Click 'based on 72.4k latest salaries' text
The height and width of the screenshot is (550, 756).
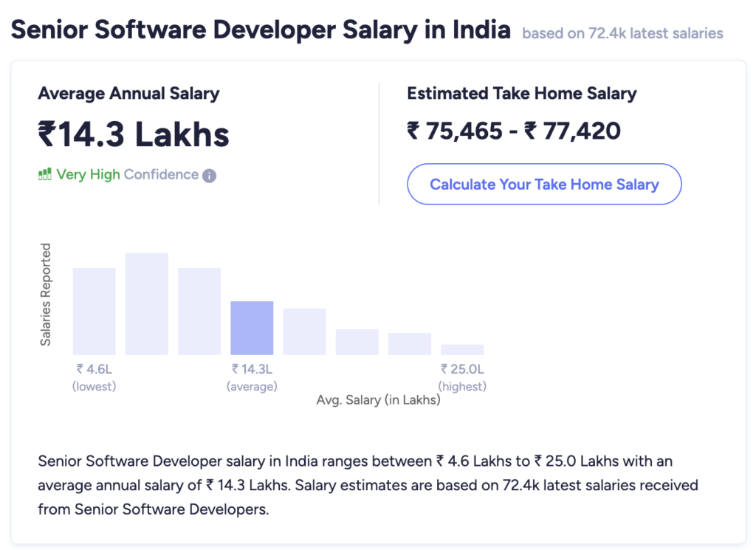point(622,33)
